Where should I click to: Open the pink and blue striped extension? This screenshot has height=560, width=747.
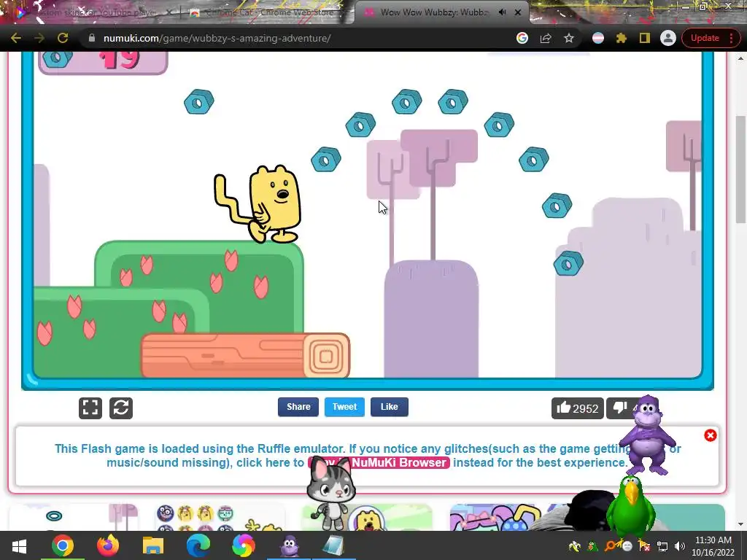[598, 38]
